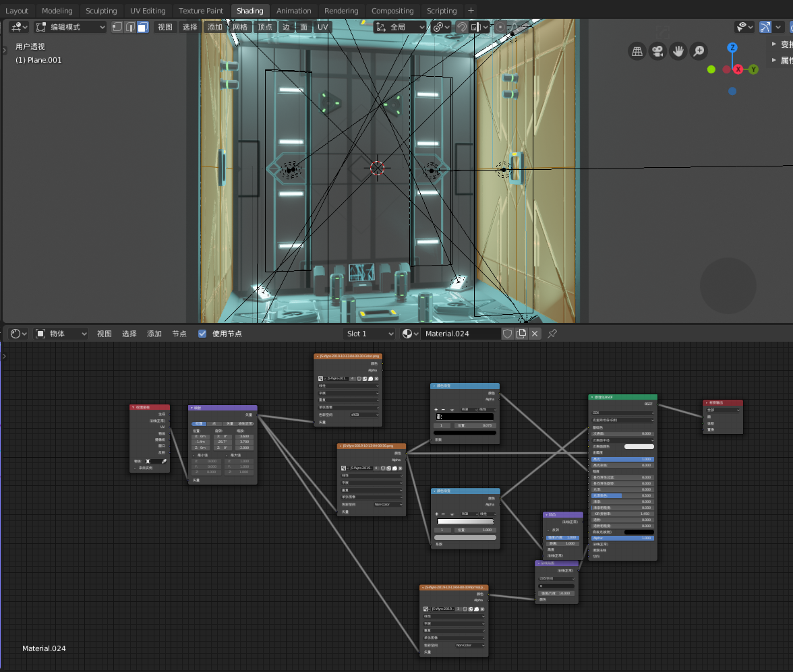Open the Texture Paint workspace tab
This screenshot has width=793, height=672.
pos(201,11)
